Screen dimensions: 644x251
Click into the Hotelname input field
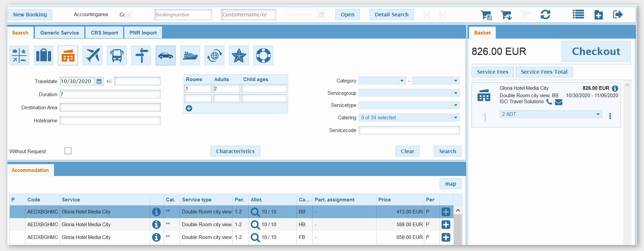click(110, 121)
